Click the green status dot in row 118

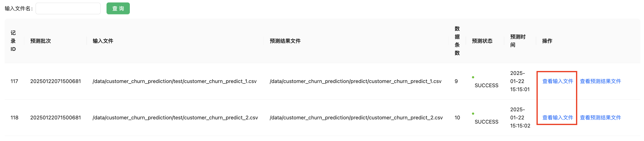[473, 114]
